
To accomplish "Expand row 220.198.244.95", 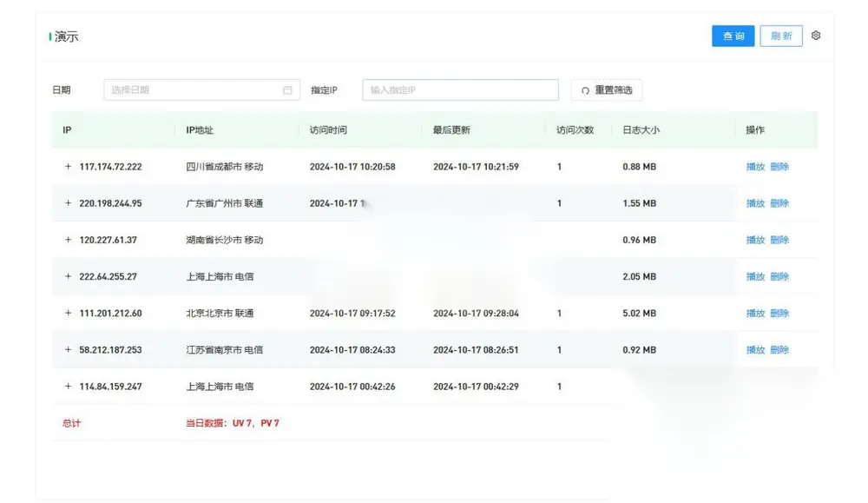I will coord(68,202).
